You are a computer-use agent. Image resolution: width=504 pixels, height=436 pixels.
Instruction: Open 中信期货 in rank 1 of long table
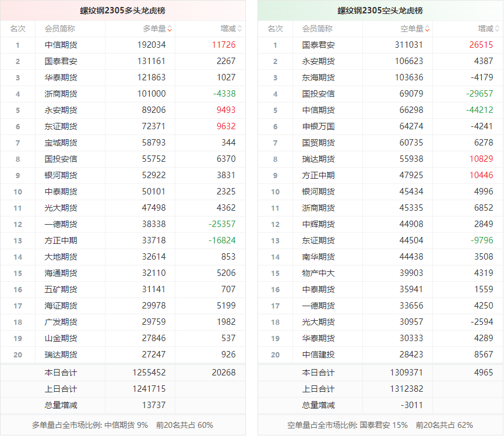click(61, 45)
